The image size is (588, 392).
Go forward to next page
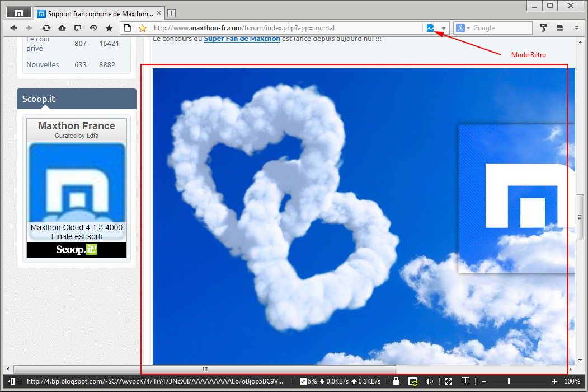coord(29,28)
